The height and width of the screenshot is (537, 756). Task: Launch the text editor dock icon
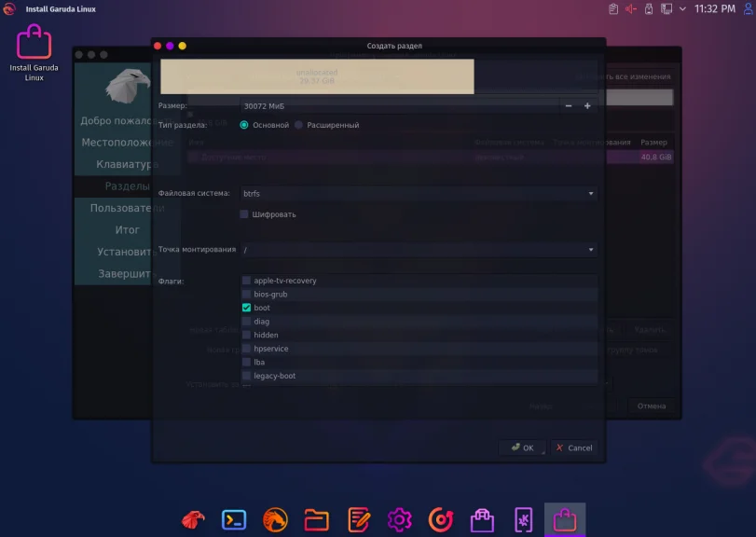[x=359, y=519]
